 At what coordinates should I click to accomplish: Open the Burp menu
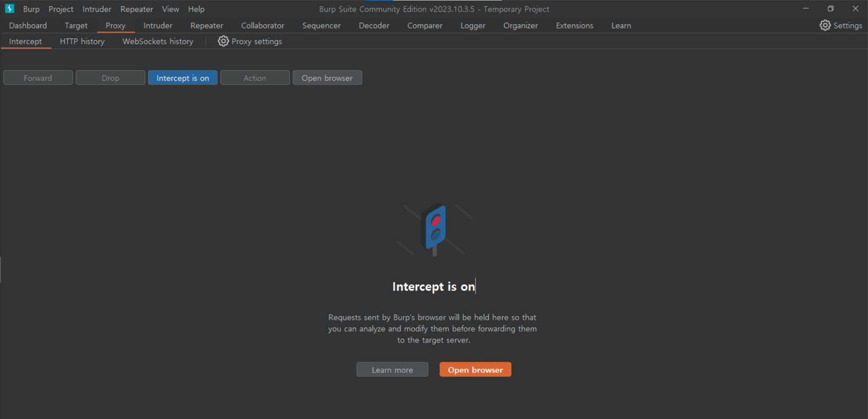point(31,9)
